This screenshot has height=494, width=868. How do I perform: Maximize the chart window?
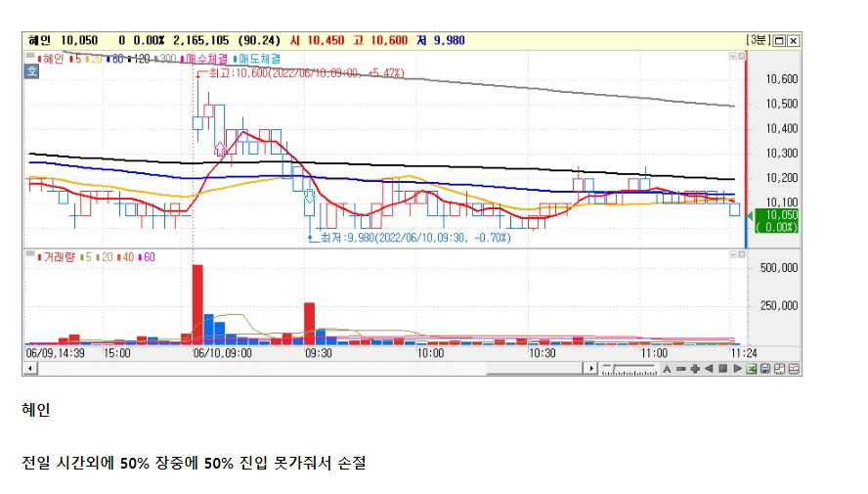pos(779,41)
